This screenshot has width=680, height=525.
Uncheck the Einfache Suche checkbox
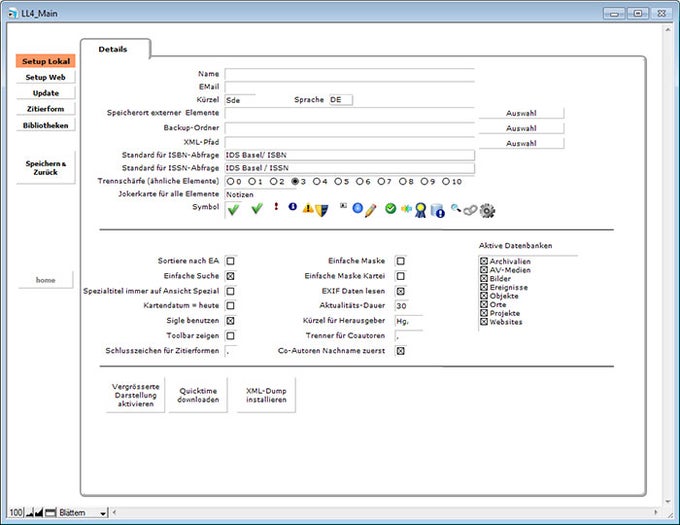coord(230,276)
